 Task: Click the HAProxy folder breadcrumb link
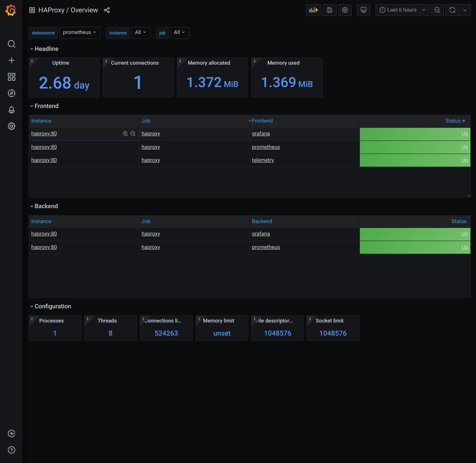[52, 10]
